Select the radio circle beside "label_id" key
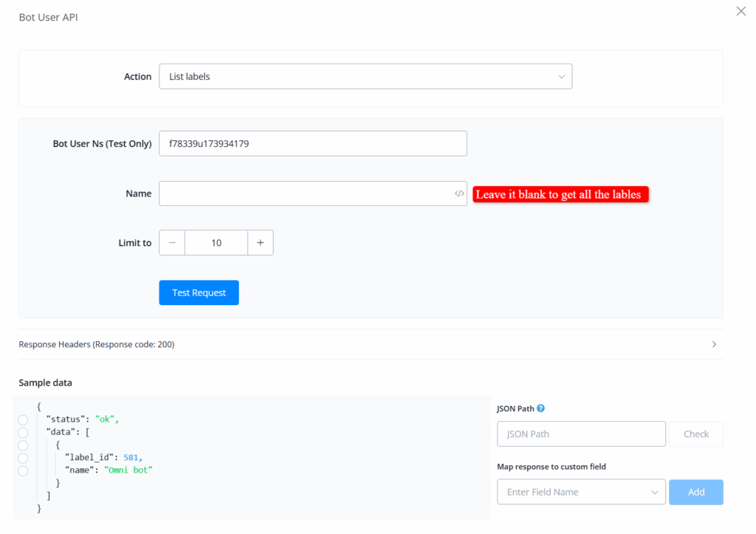 [x=23, y=458]
